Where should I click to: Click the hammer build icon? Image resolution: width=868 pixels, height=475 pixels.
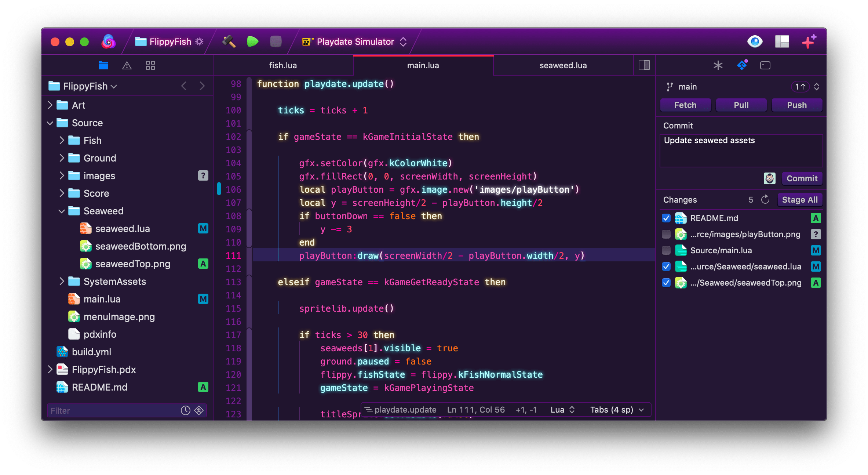pyautogui.click(x=229, y=41)
